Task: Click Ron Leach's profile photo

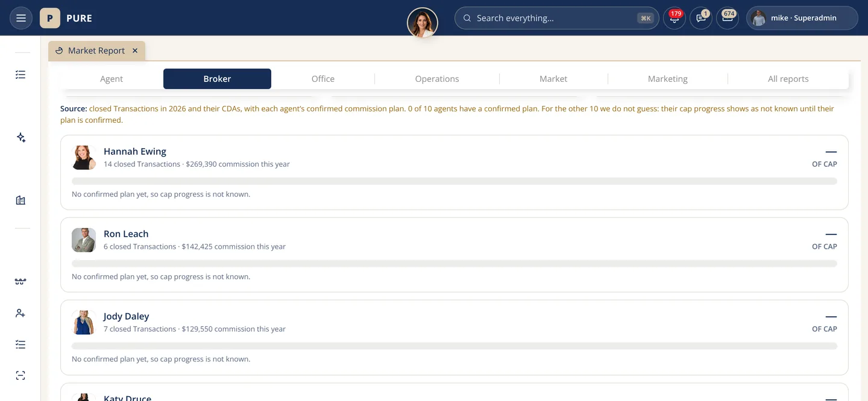Action: [84, 240]
